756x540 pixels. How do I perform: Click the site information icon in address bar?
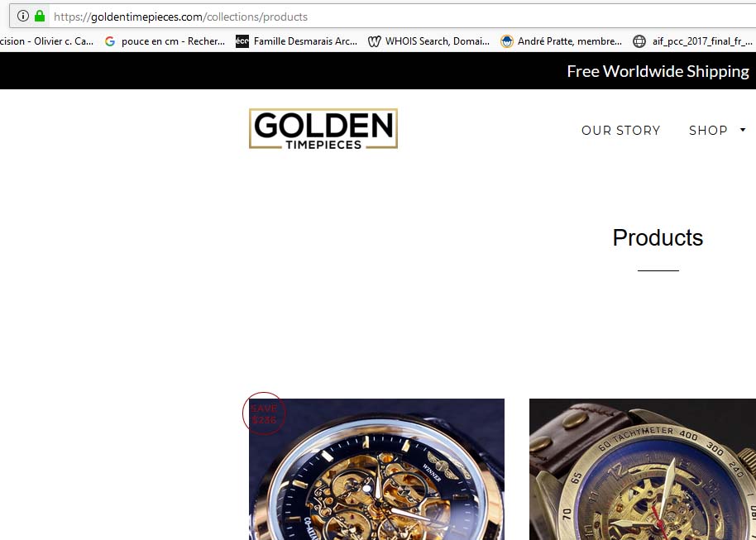point(22,16)
